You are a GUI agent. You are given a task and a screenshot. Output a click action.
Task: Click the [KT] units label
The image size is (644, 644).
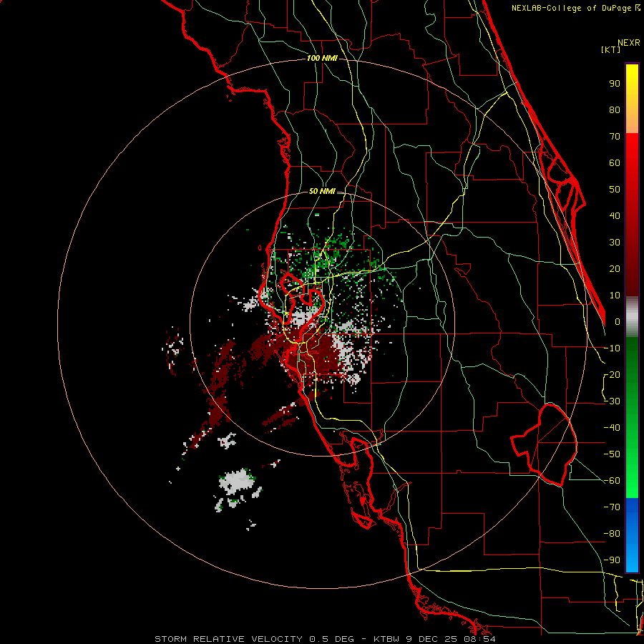click(x=610, y=49)
